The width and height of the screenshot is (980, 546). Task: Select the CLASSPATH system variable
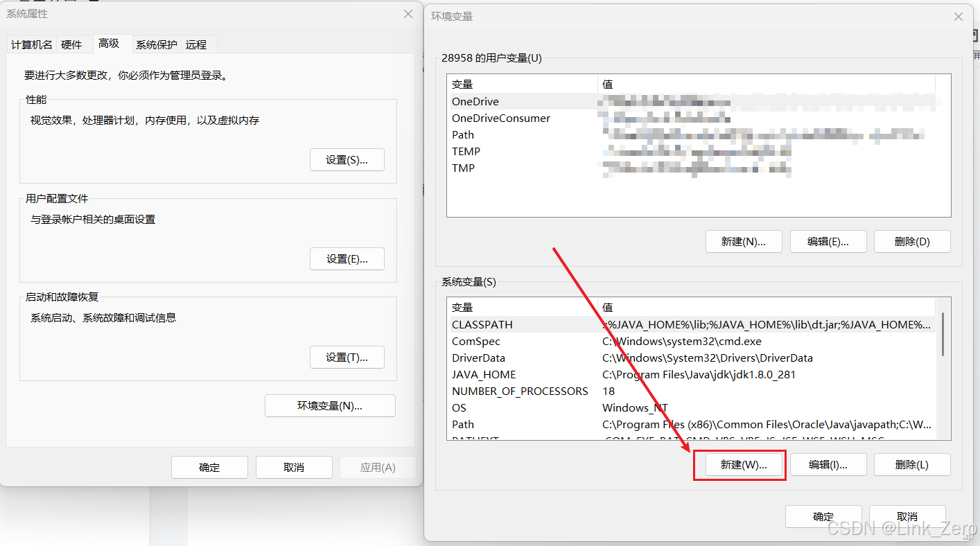coord(482,324)
